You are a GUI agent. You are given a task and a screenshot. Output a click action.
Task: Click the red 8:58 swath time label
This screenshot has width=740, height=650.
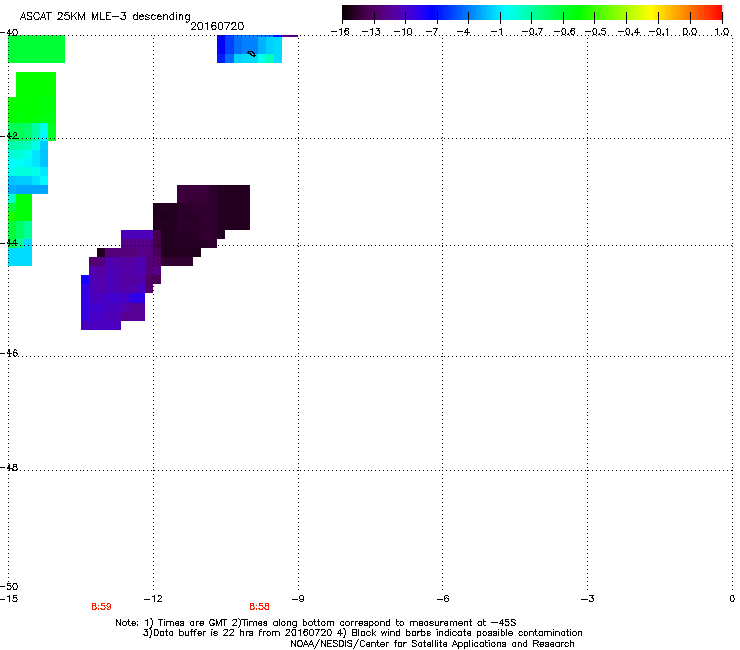(x=260, y=607)
